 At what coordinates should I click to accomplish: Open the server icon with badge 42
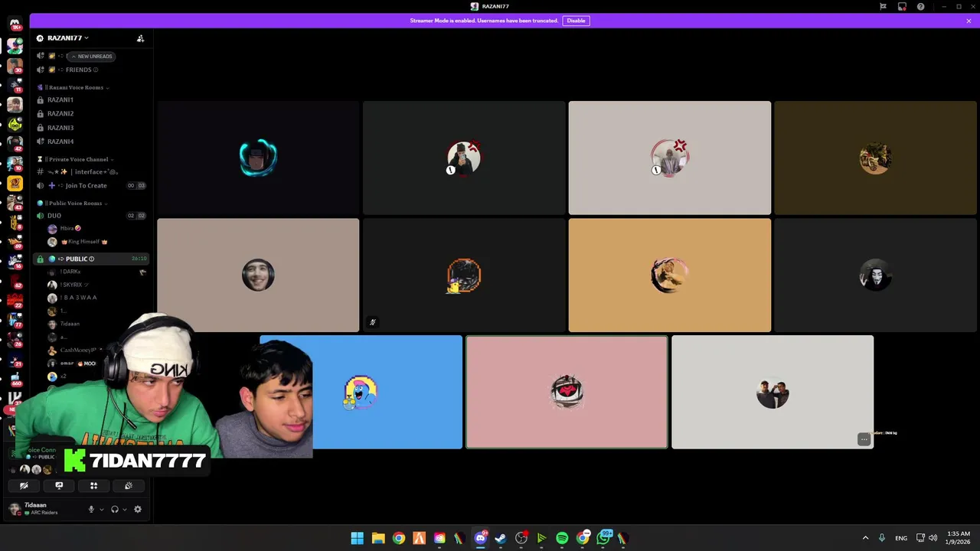coord(15,142)
